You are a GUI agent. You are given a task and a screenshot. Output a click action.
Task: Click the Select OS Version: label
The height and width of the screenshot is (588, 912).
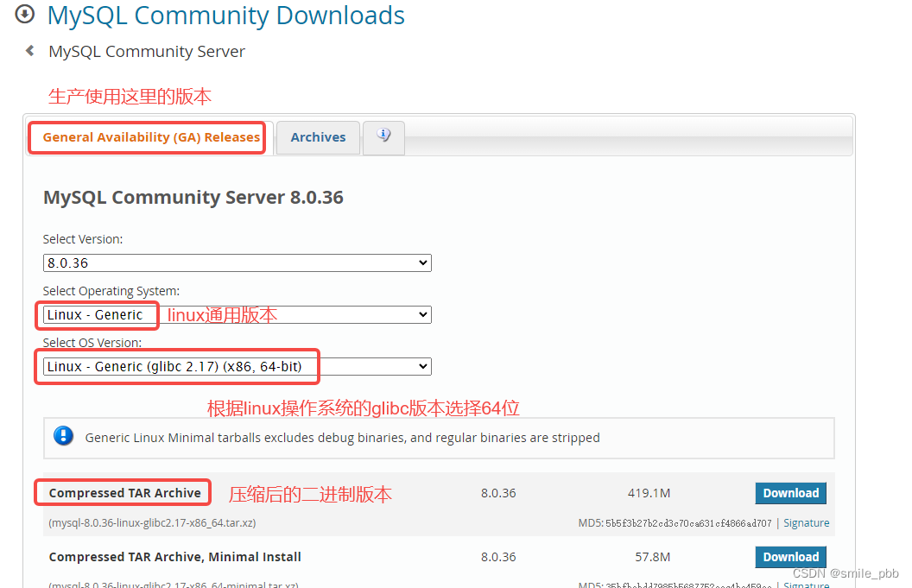pyautogui.click(x=92, y=343)
